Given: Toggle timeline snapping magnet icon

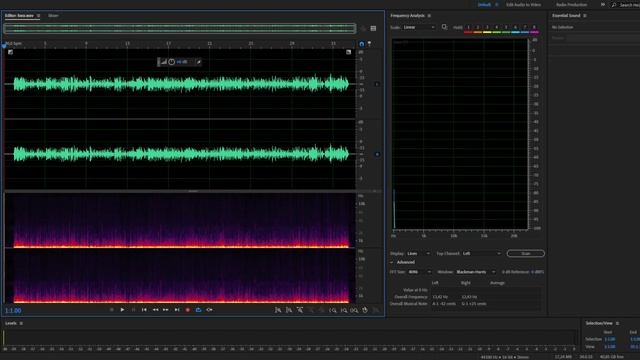Looking at the screenshot, I should (362, 44).
